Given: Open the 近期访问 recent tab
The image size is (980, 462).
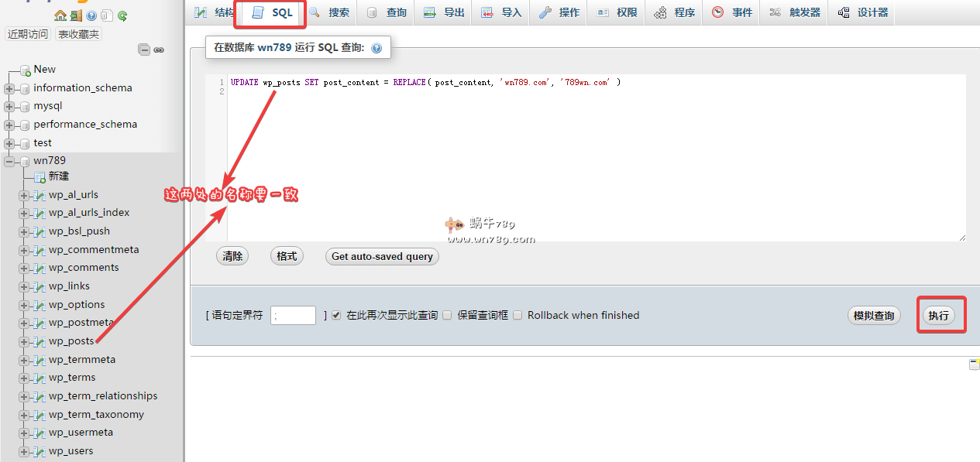Looking at the screenshot, I should coord(28,34).
